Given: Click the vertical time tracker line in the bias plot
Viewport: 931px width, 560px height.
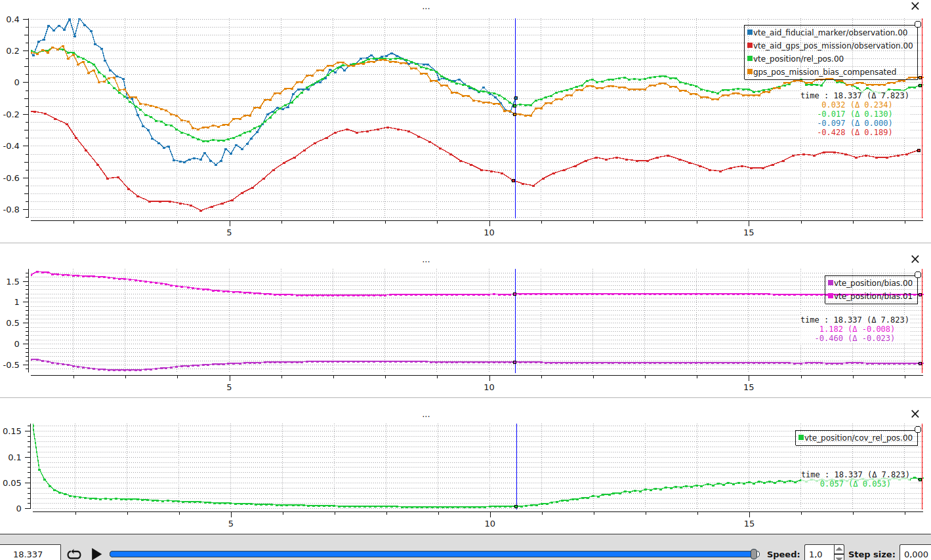Looking at the screenshot, I should coord(515,321).
